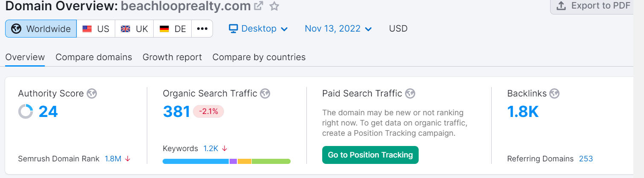The height and width of the screenshot is (178, 644).
Task: Switch to the US database
Action: coord(96,29)
